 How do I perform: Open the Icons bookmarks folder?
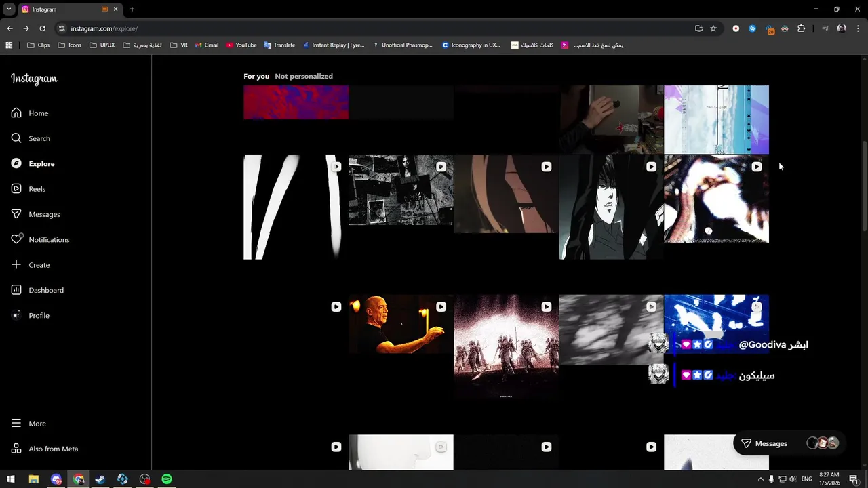[69, 45]
